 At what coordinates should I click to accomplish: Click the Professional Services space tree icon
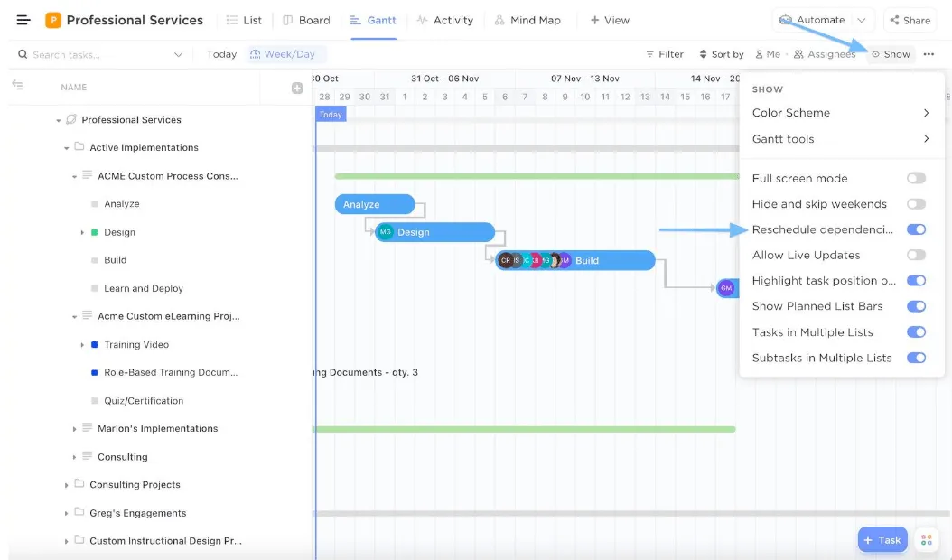(71, 119)
